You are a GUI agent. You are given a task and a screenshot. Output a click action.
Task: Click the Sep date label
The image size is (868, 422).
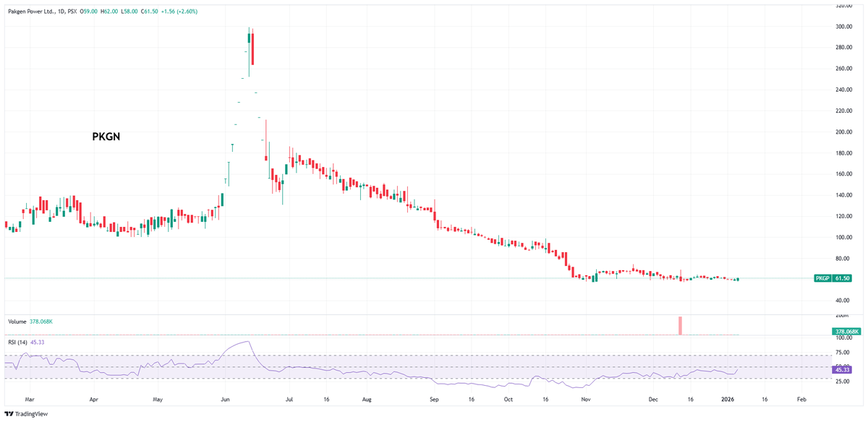coord(434,398)
